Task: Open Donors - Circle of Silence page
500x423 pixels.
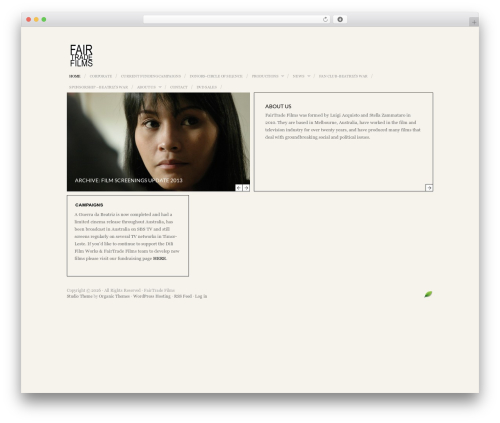Action: click(216, 76)
